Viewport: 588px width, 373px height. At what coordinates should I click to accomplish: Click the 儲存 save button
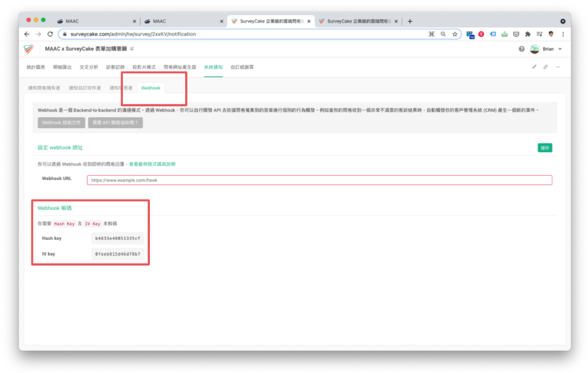545,148
